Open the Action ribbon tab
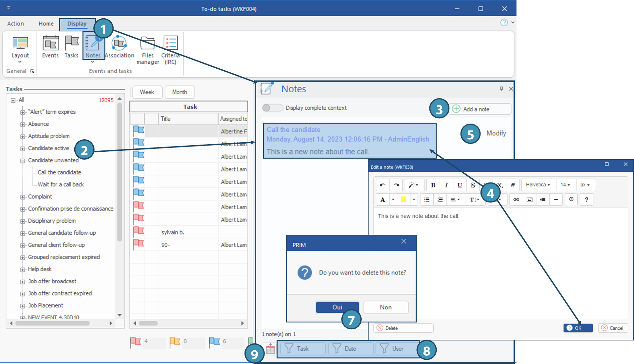Viewport: 634px width, 364px height. click(15, 24)
